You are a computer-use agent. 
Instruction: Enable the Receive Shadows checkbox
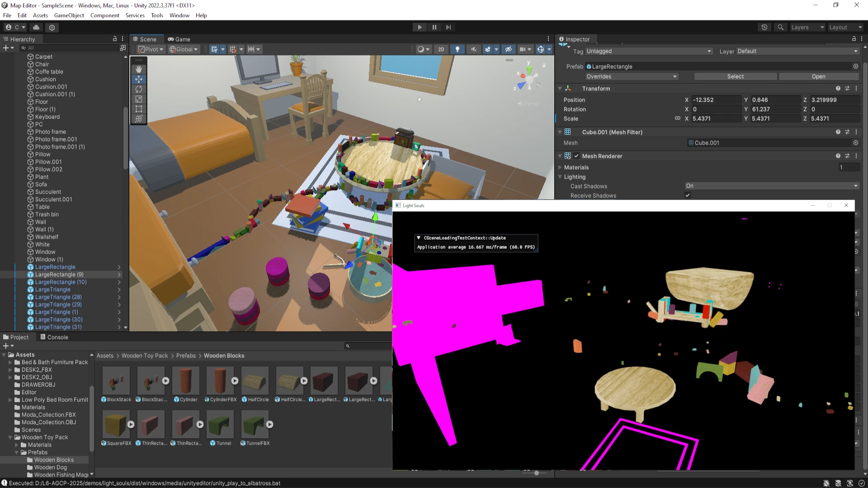tap(688, 195)
